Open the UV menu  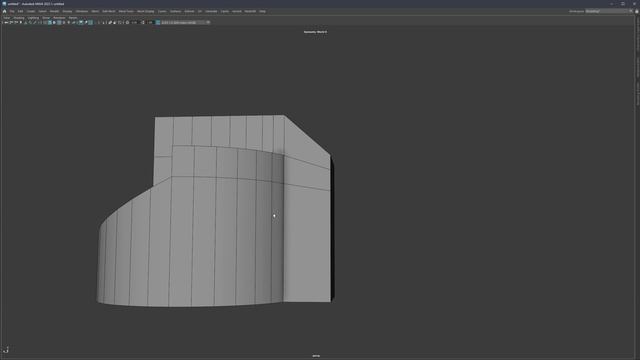click(x=200, y=11)
